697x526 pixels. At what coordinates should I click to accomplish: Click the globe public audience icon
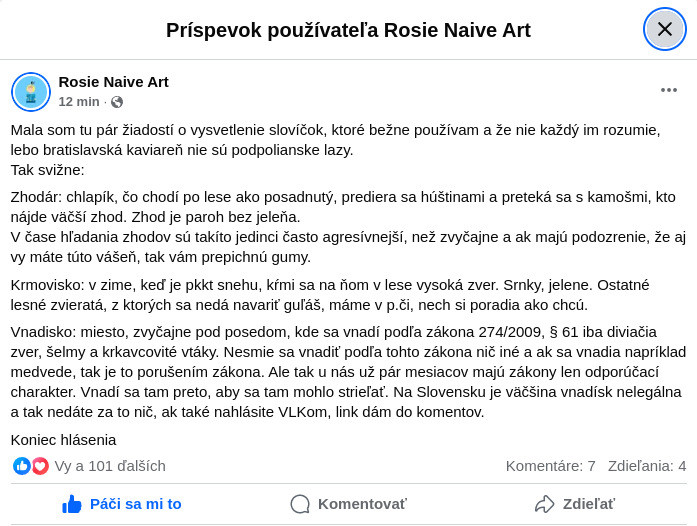tap(117, 102)
